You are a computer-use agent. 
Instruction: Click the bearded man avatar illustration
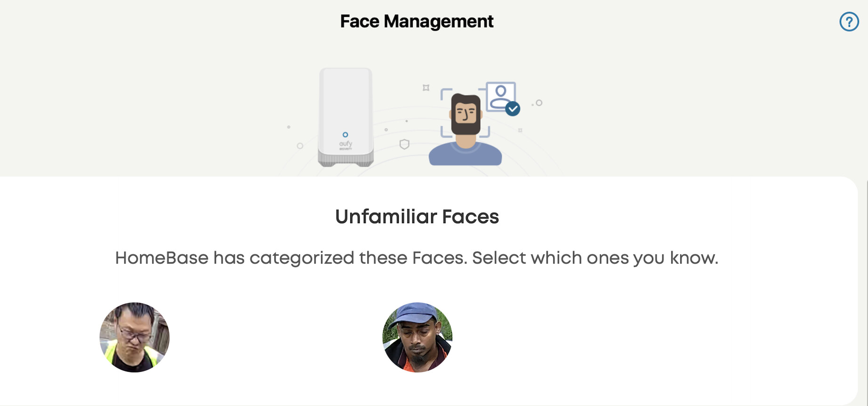click(466, 115)
